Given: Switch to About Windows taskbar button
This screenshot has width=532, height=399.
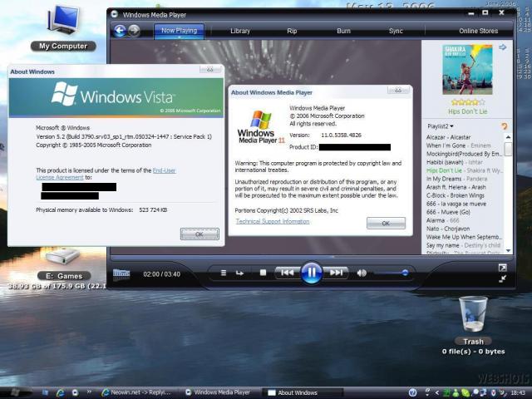Looking at the screenshot, I should [x=303, y=392].
